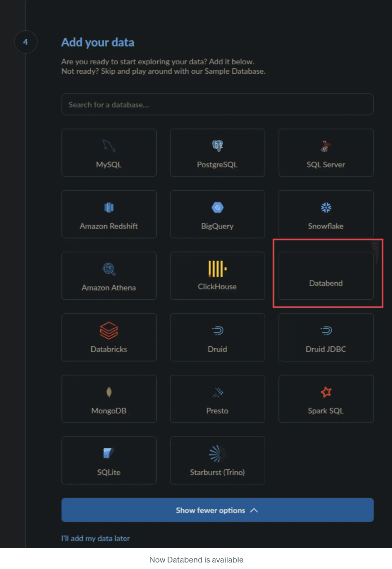Viewport: 392px width, 569px height.
Task: Click the ClickHouse label text
Action: coord(217,286)
